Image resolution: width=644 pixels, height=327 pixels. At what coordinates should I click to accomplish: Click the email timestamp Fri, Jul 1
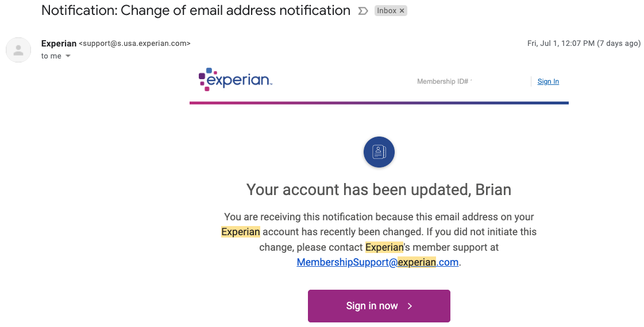pos(583,44)
